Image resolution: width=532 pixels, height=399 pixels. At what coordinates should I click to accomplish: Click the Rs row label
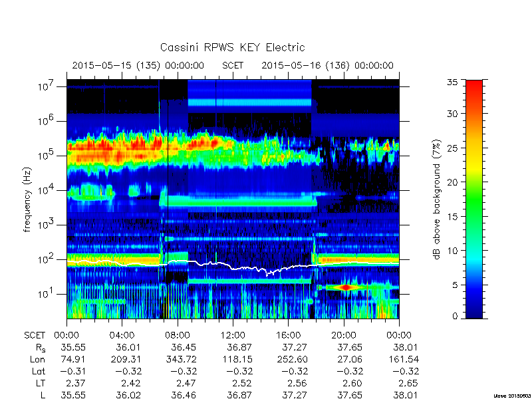click(x=41, y=348)
